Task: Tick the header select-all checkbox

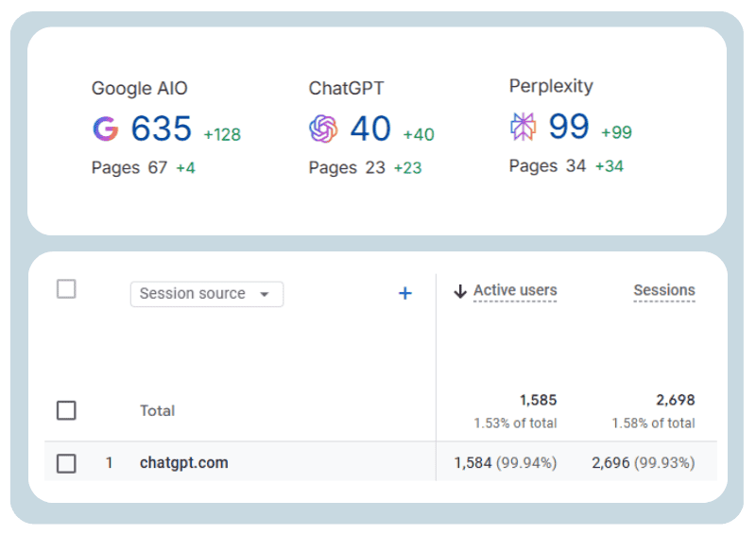Action: click(x=66, y=289)
